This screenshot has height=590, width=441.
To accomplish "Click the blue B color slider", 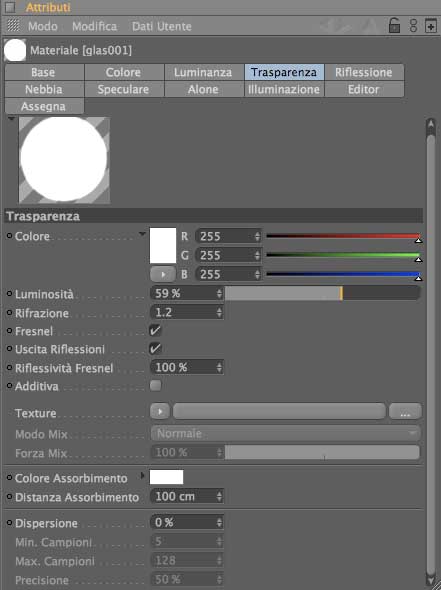I will tap(343, 274).
